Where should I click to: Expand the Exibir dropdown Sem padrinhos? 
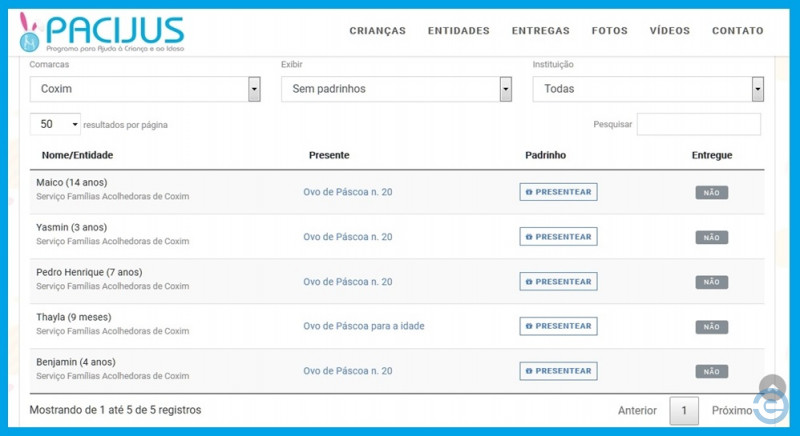point(396,89)
